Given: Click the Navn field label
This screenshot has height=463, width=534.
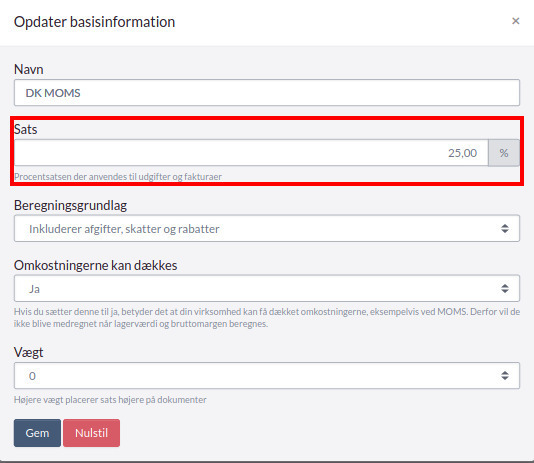Looking at the screenshot, I should [29, 69].
